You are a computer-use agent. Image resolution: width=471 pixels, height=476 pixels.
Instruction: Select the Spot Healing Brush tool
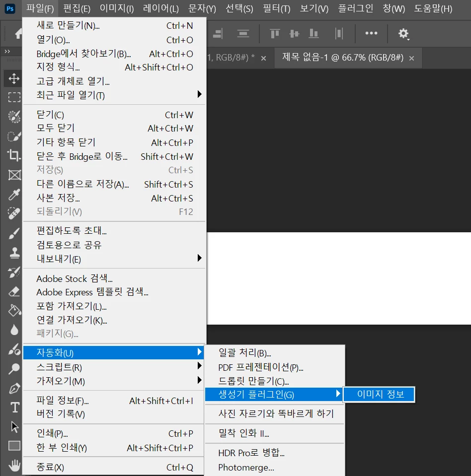[14, 213]
